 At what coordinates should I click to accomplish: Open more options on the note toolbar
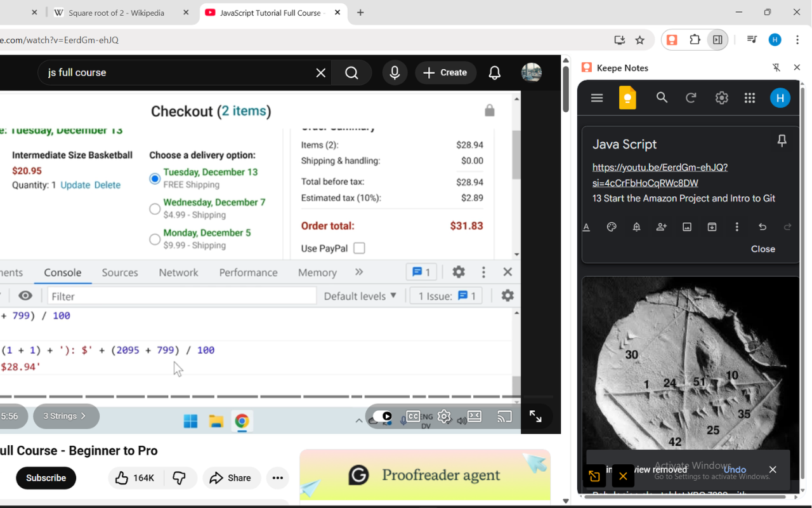(x=737, y=227)
